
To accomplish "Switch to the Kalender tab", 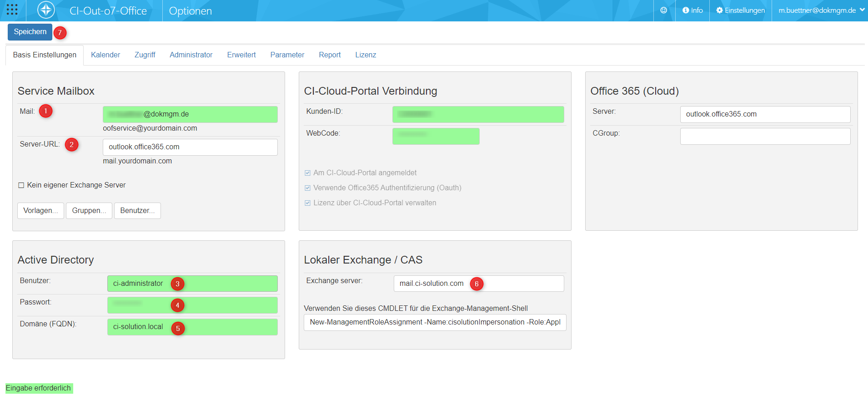I will pos(105,55).
